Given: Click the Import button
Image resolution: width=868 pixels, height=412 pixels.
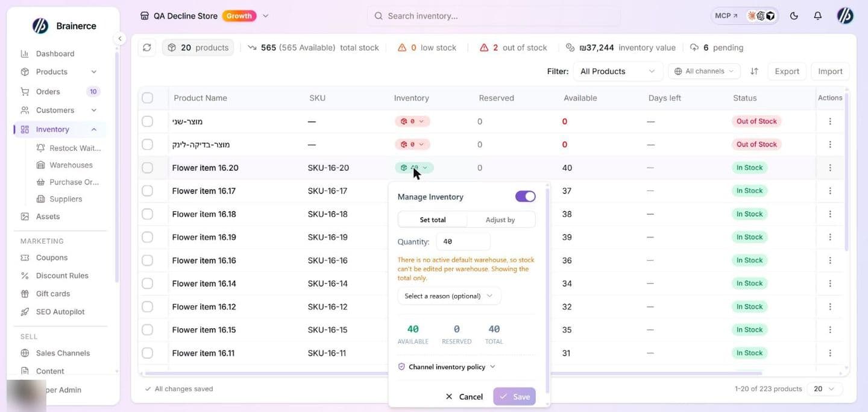Looking at the screenshot, I should tap(830, 71).
